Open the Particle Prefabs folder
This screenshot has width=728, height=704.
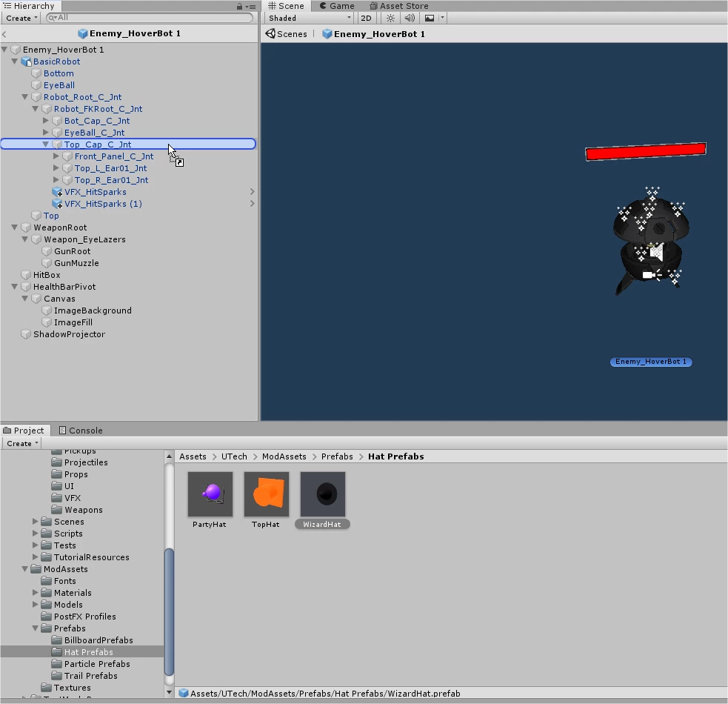tap(96, 663)
